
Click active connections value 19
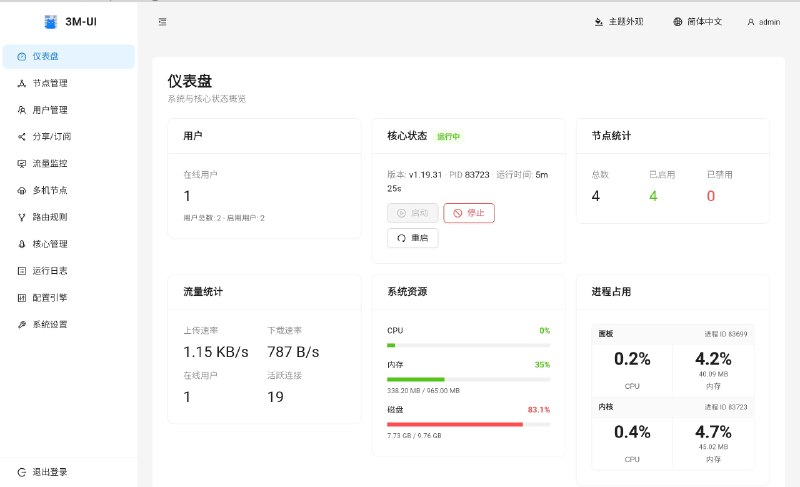tap(276, 397)
